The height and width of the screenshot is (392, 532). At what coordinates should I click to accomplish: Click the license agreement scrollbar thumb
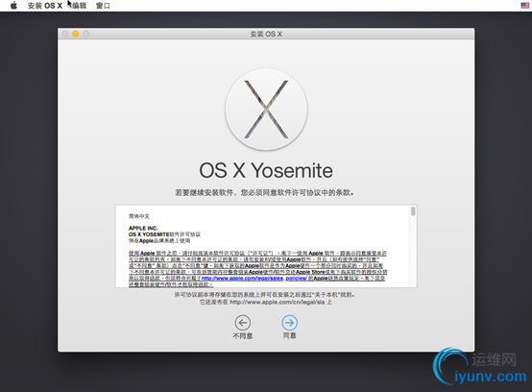coord(413,211)
